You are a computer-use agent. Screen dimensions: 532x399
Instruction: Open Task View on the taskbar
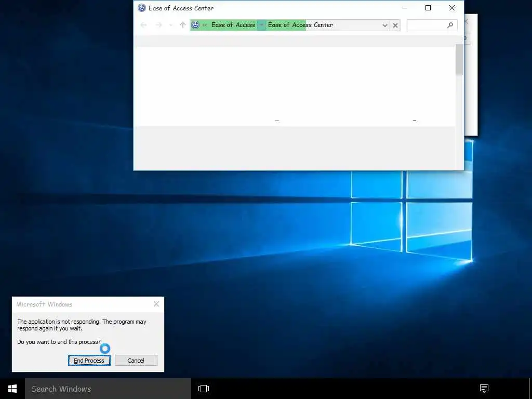click(204, 389)
